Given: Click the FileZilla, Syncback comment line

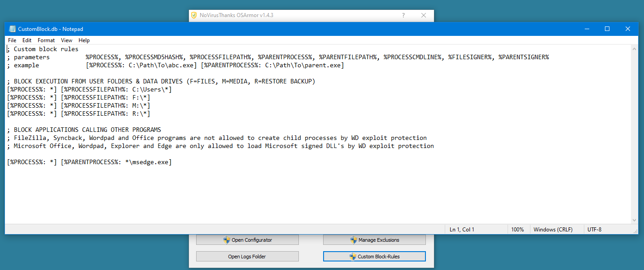Looking at the screenshot, I should point(217,138).
